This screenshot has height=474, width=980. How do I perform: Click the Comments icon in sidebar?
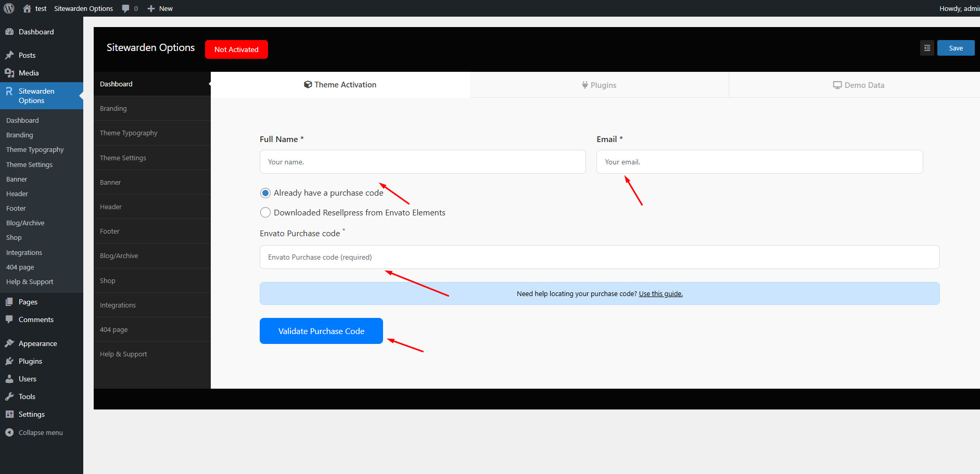pyautogui.click(x=9, y=319)
